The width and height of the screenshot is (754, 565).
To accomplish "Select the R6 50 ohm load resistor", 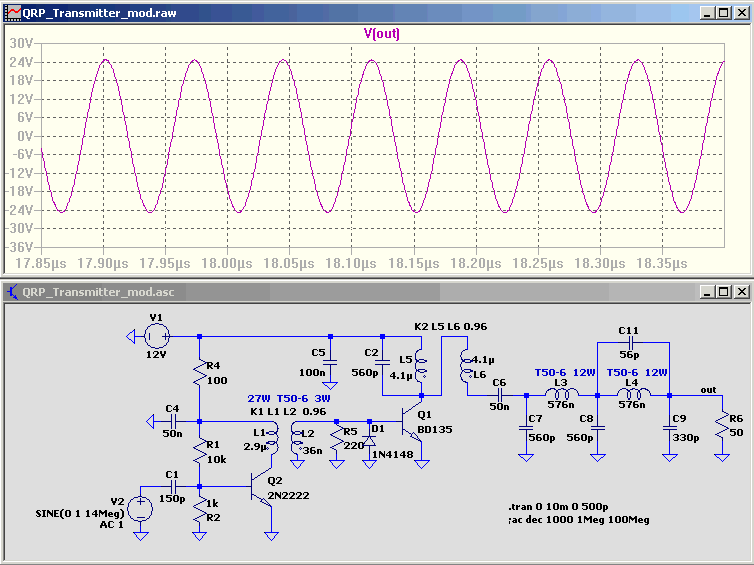I will click(x=720, y=423).
